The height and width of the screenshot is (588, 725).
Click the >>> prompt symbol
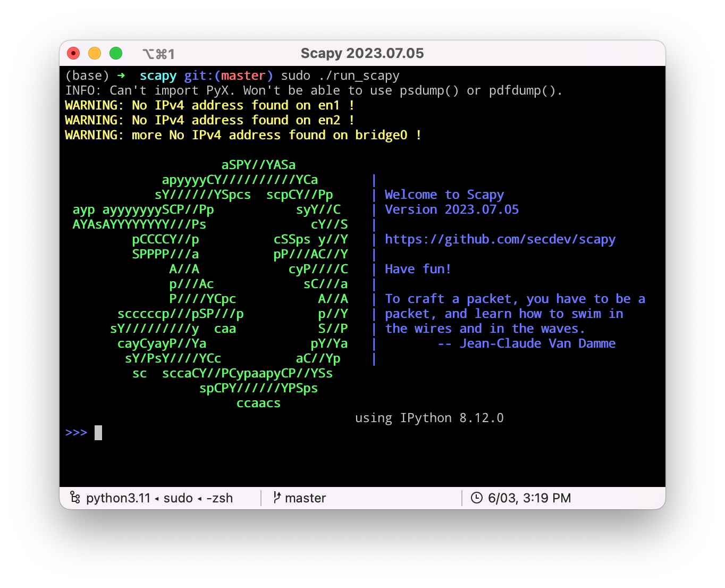coord(76,433)
